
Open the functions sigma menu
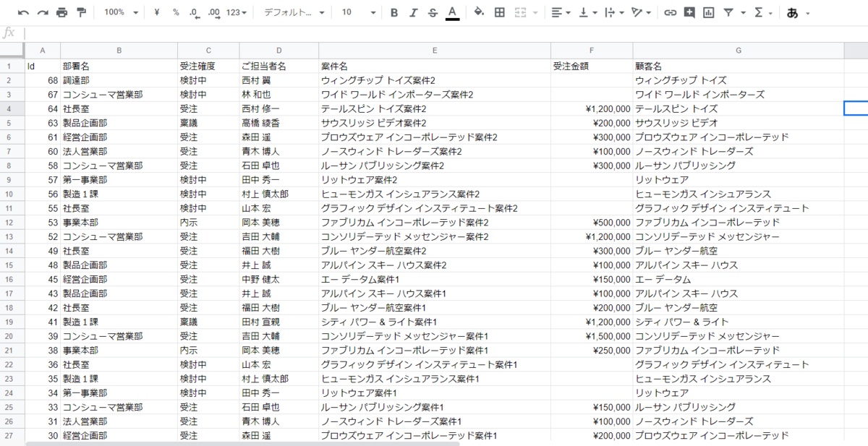point(762,12)
